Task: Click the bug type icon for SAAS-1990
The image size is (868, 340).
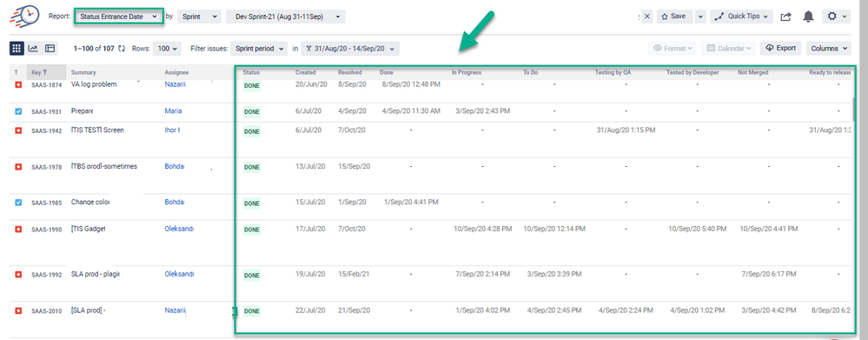Action: (17, 229)
